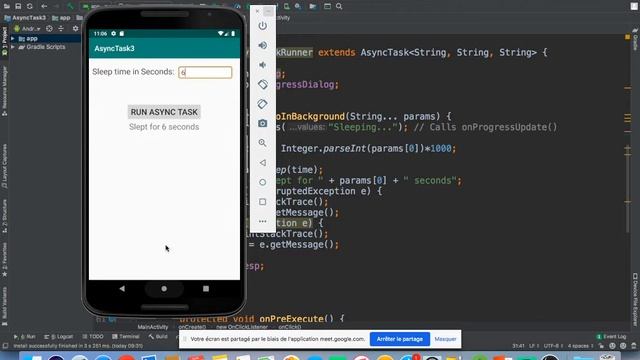
Task: Click emulator sidebar overview square
Action: point(262,202)
